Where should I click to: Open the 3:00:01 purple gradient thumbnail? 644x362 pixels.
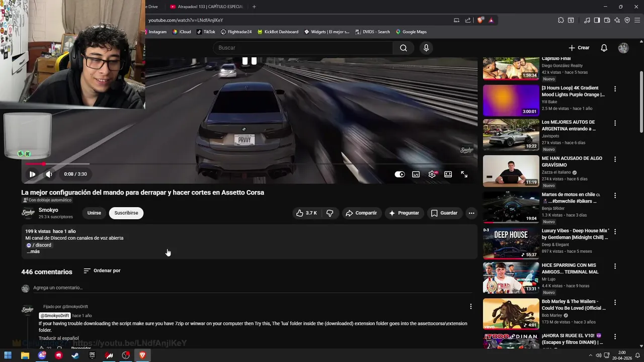pyautogui.click(x=511, y=100)
